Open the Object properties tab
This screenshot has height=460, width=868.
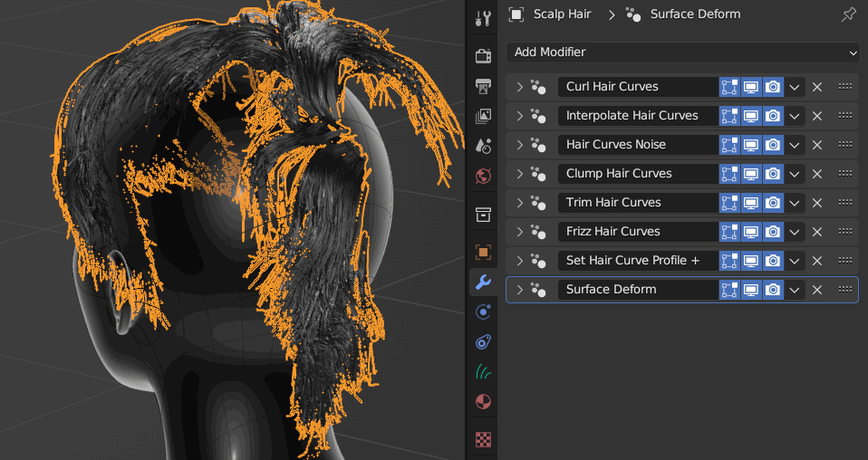pyautogui.click(x=483, y=253)
